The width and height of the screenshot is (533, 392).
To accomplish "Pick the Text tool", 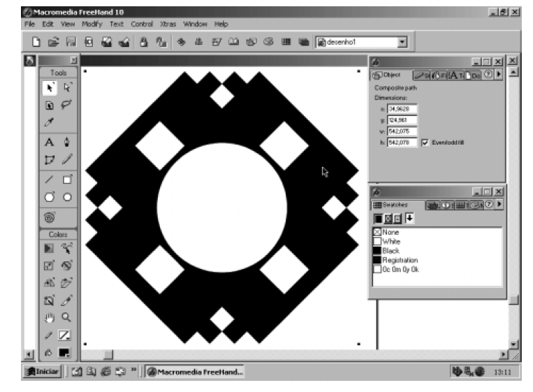I will tap(50, 142).
